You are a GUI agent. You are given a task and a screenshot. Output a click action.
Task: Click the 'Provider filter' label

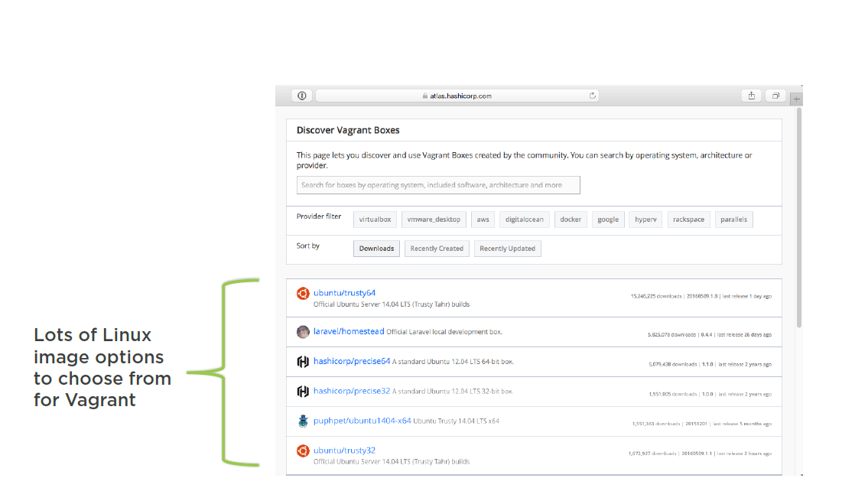coord(319,216)
